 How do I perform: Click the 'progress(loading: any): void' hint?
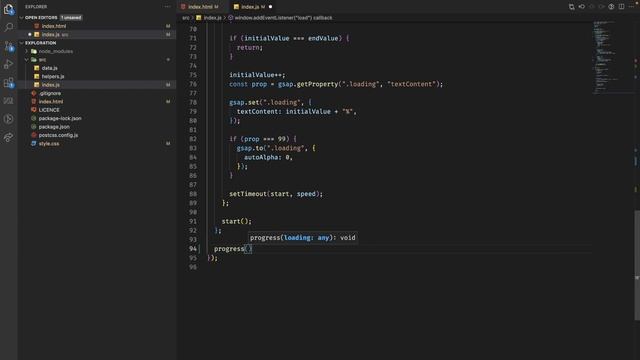pyautogui.click(x=303, y=238)
